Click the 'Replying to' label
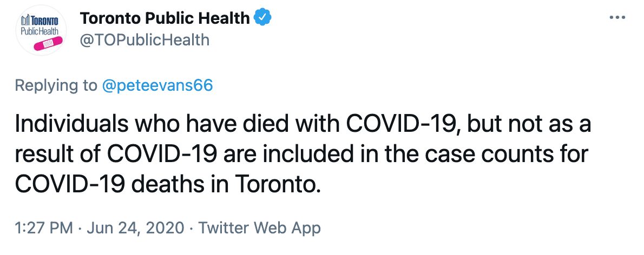This screenshot has width=644, height=255. [x=56, y=86]
